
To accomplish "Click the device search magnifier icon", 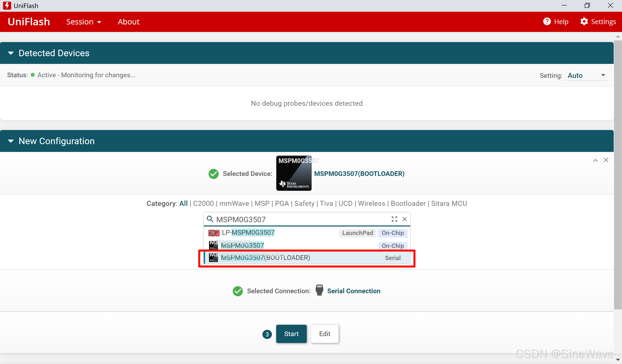I will pyautogui.click(x=210, y=219).
